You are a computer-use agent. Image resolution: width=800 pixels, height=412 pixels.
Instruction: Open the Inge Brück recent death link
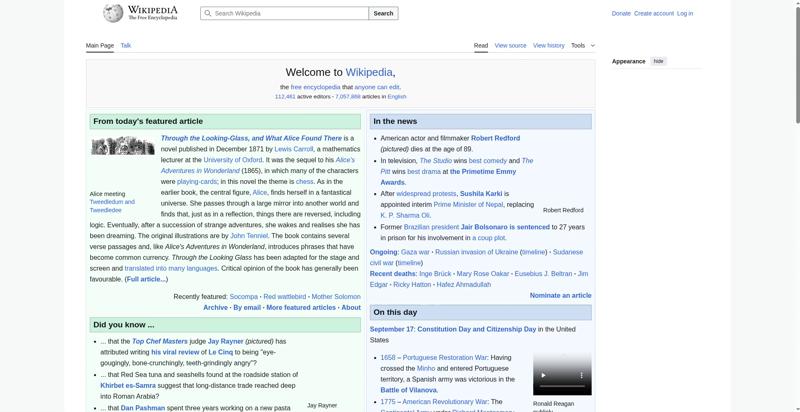(435, 274)
